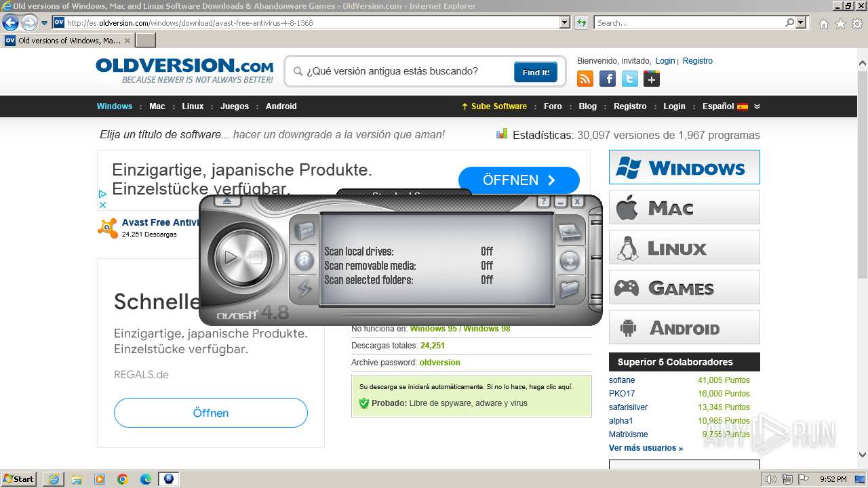This screenshot has height=488, width=868.
Task: Select the avast! local drives scan icon
Action: point(569,232)
